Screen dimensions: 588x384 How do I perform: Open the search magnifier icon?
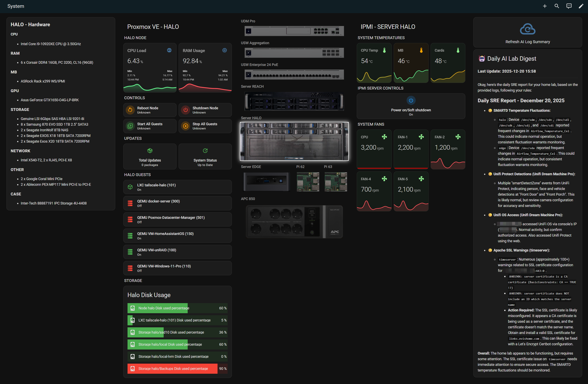(x=557, y=6)
